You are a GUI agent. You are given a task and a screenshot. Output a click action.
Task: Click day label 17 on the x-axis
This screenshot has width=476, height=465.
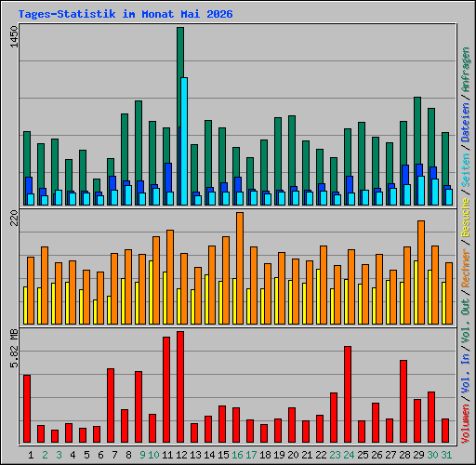[x=251, y=455]
